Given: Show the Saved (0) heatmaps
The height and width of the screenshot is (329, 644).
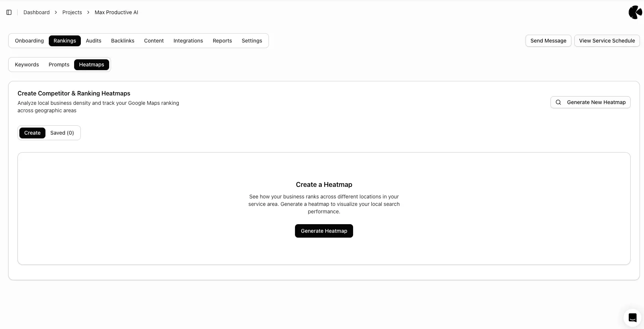Looking at the screenshot, I should [x=62, y=133].
